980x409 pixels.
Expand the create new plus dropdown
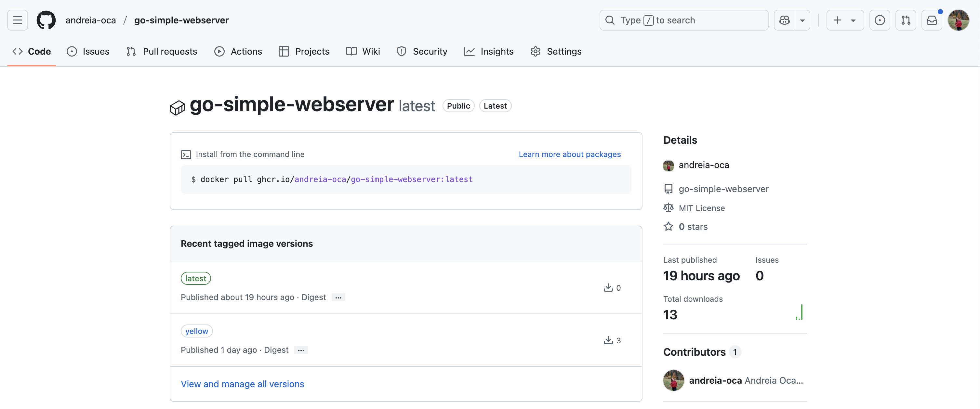click(x=844, y=20)
